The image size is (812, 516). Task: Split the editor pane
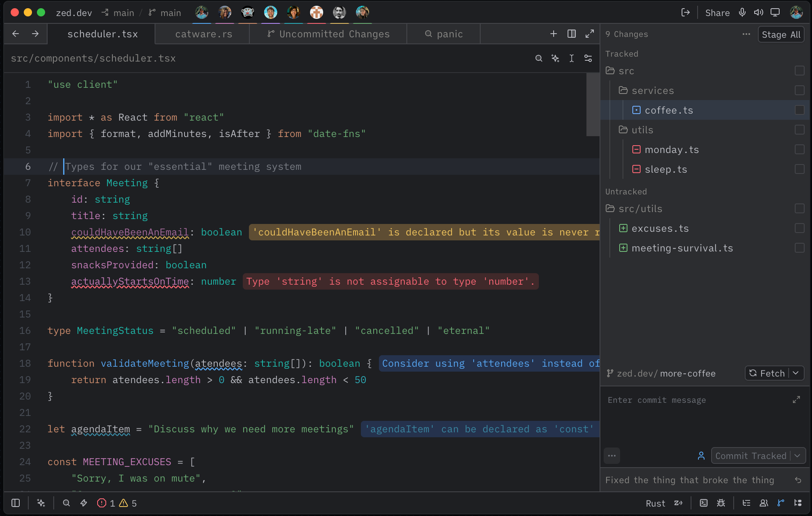point(572,34)
